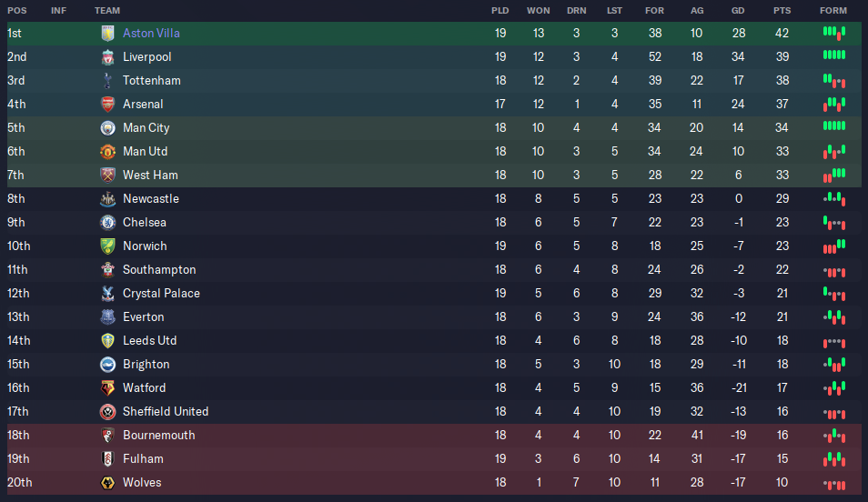868x502 pixels.
Task: Click the Tottenham cockerel crest
Action: [107, 81]
